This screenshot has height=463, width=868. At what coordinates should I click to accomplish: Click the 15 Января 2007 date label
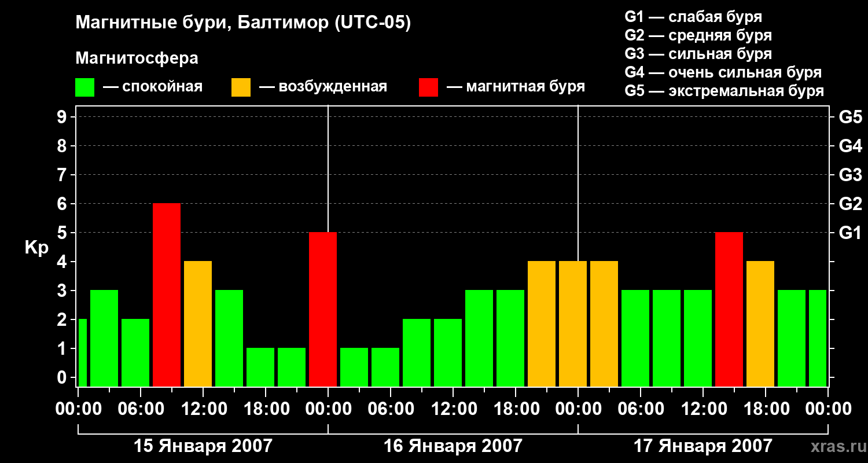tap(203, 446)
